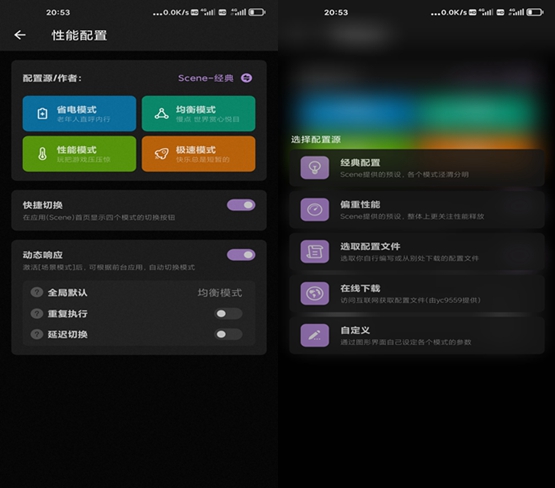Viewport: 555px width, 488px height.
Task: Select the 自定义 menu entry
Action: [417, 335]
